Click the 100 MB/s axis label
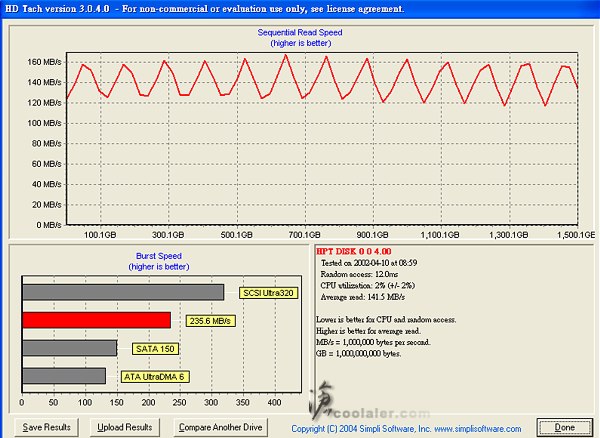The image size is (600, 438). click(44, 123)
